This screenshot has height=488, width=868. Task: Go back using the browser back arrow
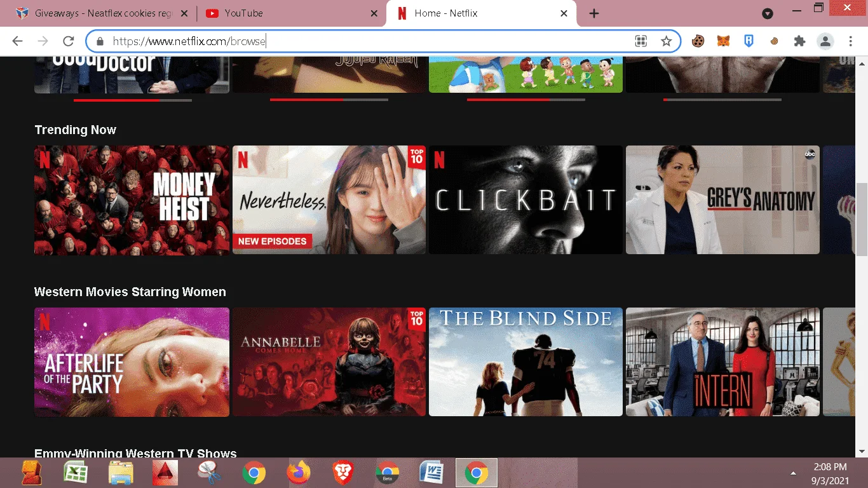point(17,41)
